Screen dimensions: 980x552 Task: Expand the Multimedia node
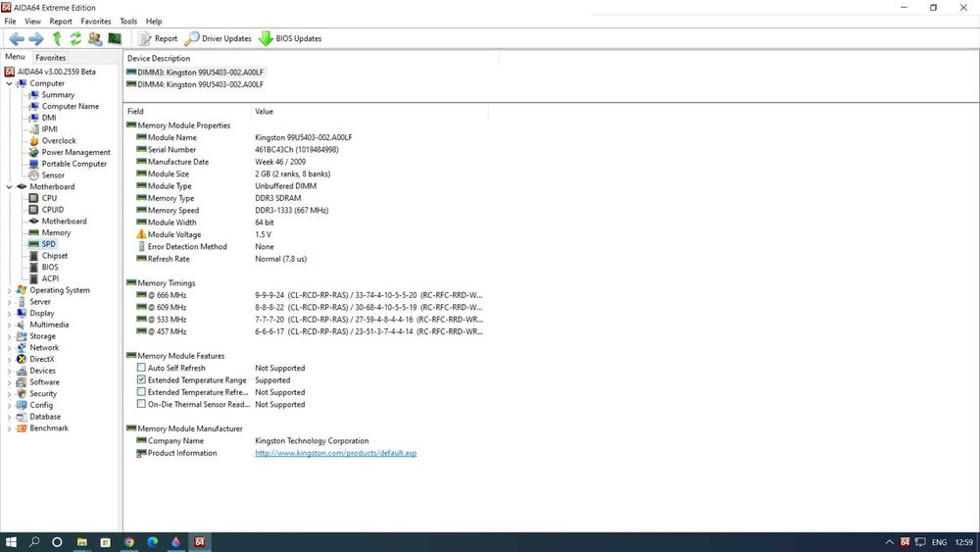tap(10, 325)
